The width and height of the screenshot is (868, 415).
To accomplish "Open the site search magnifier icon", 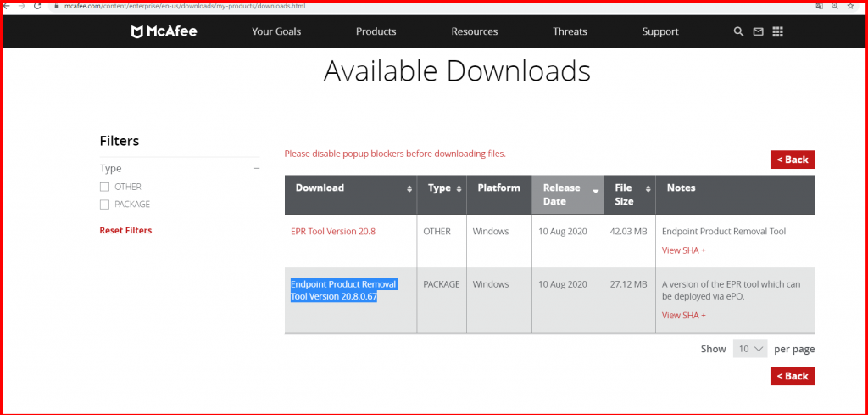I will click(738, 31).
